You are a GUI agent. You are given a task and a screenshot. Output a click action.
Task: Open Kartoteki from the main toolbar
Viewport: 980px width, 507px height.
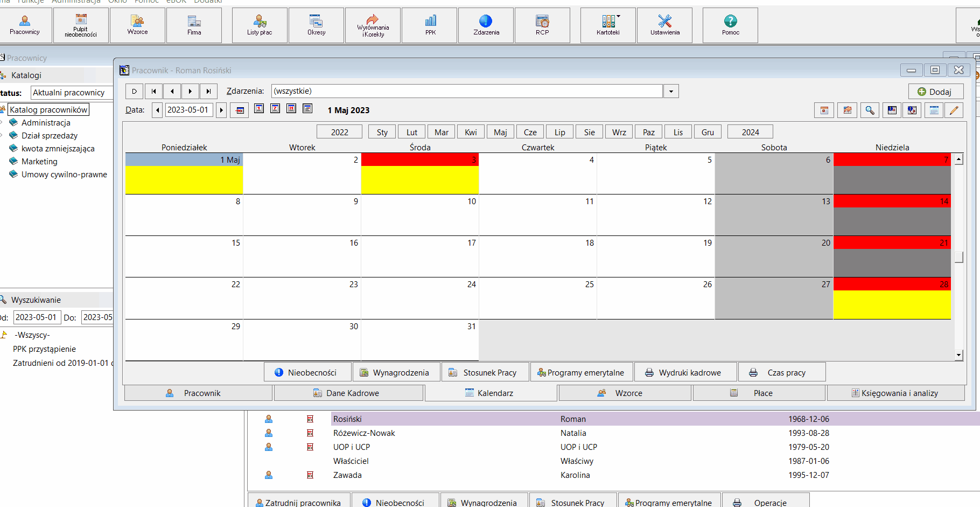tap(608, 25)
